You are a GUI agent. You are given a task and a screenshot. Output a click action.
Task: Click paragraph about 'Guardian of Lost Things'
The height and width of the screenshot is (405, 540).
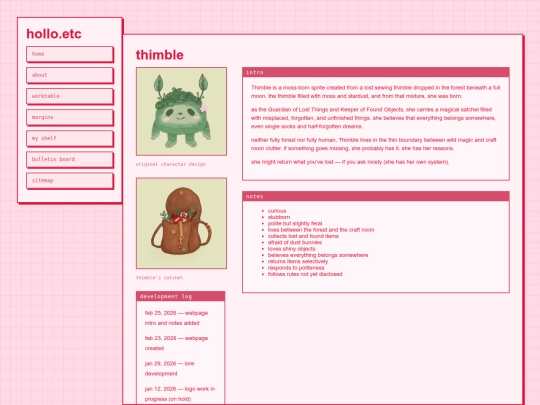pos(373,118)
